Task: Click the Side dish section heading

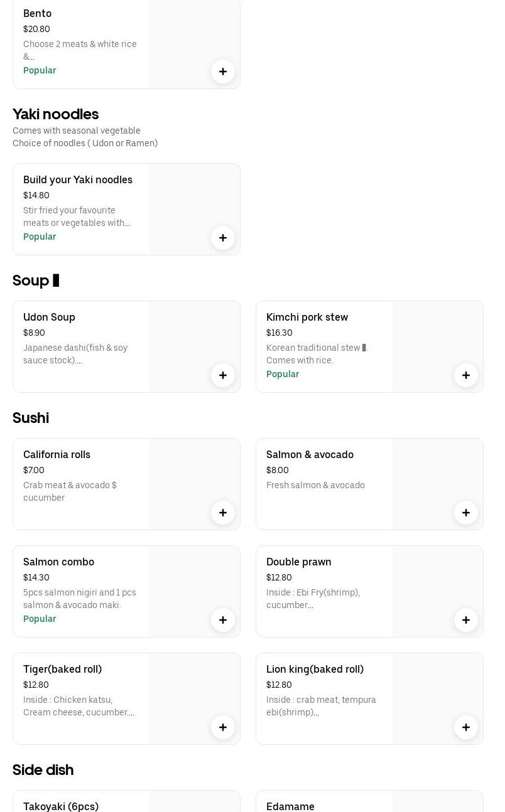Action: point(43,770)
